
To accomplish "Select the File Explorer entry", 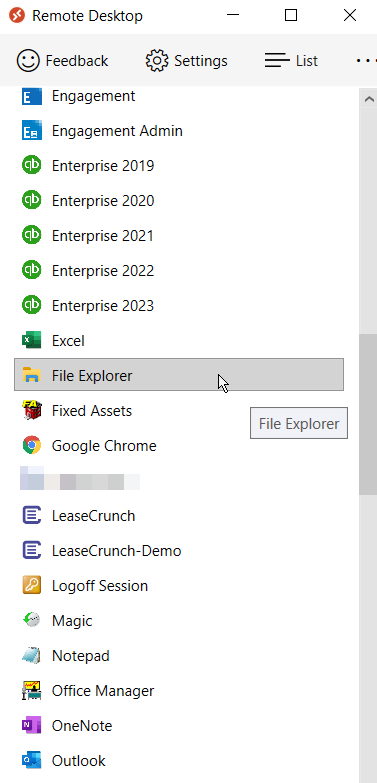I will (179, 375).
